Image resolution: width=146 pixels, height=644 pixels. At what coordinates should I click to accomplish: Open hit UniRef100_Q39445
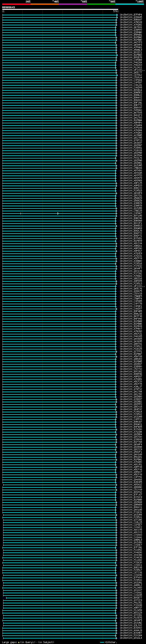[131, 17]
